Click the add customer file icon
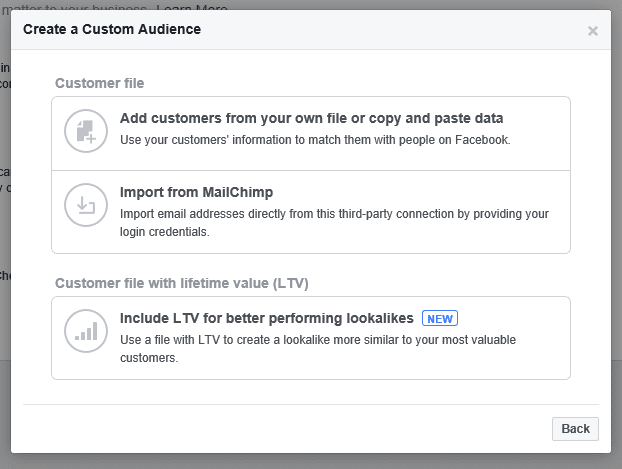Image resolution: width=622 pixels, height=469 pixels. pos(85,131)
